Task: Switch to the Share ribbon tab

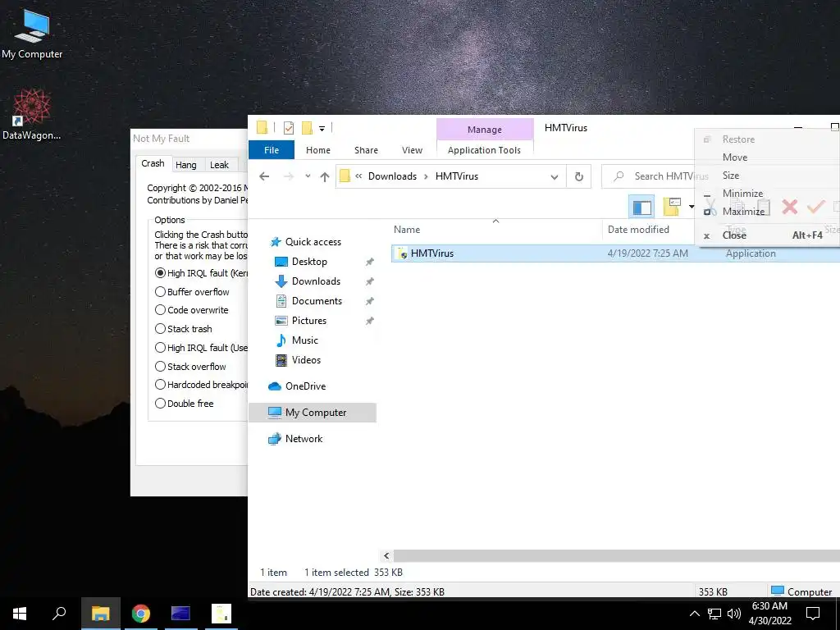Action: click(x=366, y=150)
